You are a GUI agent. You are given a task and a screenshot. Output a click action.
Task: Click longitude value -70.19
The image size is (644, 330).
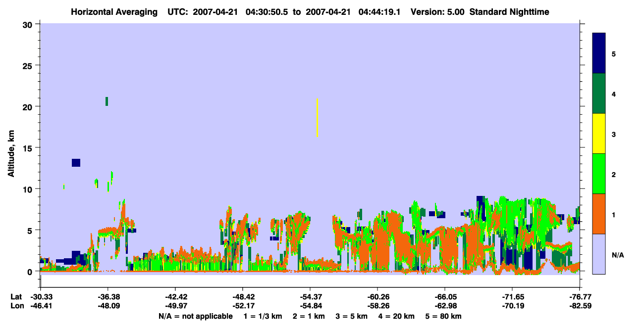click(512, 306)
